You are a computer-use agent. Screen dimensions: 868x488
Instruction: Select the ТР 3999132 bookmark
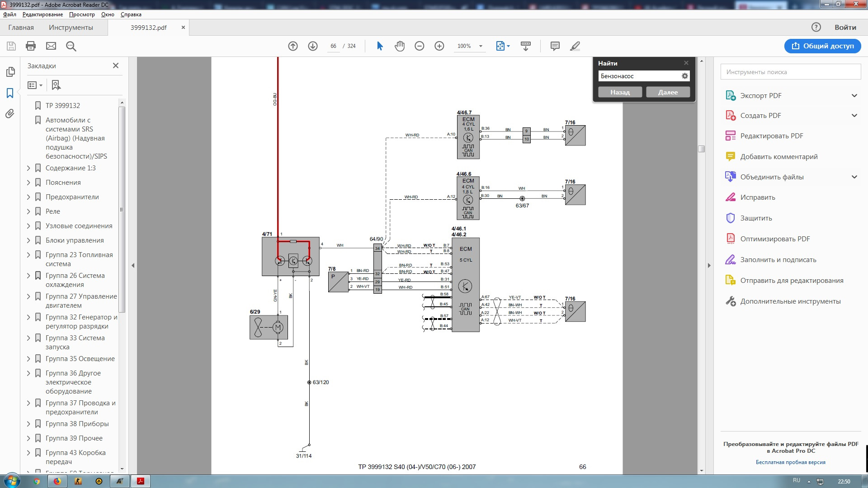click(62, 105)
